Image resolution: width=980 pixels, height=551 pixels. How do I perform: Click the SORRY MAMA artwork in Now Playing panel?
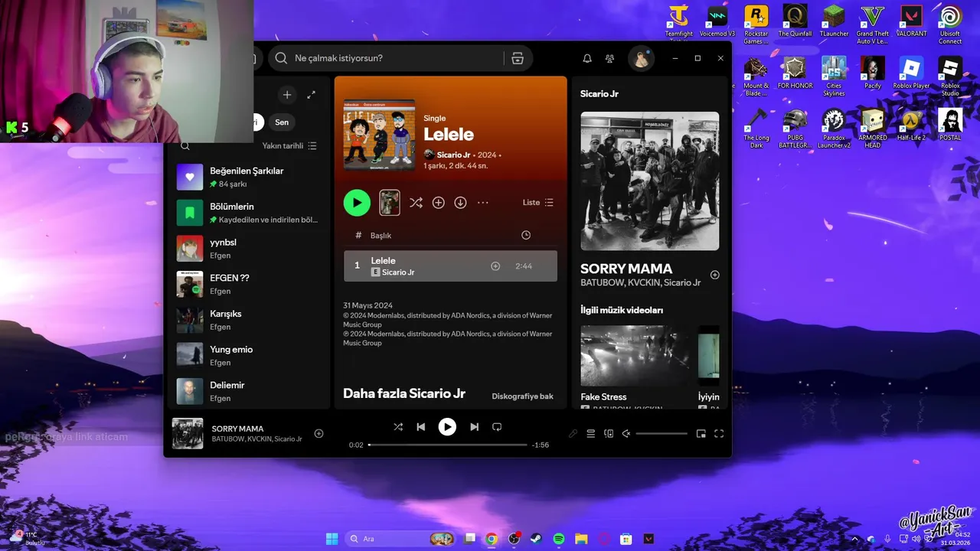tap(649, 181)
